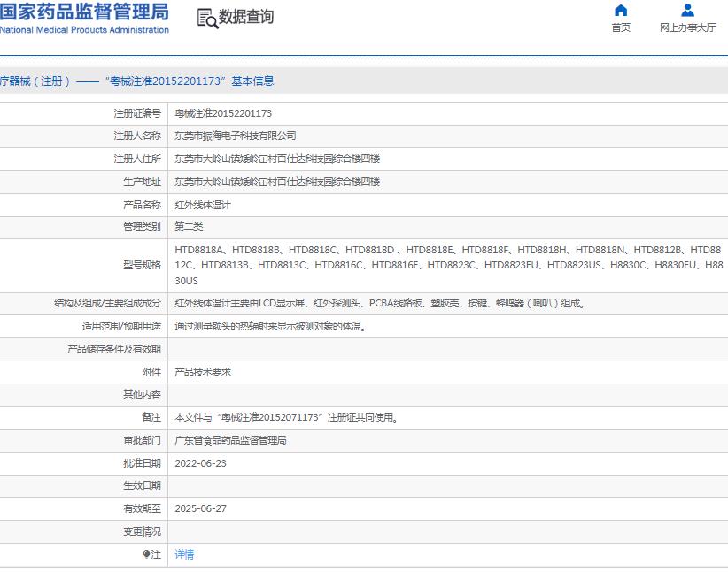The height and width of the screenshot is (574, 728).
Task: Click the approving authority 广东省食品药品监督管理局
Action: (x=230, y=440)
